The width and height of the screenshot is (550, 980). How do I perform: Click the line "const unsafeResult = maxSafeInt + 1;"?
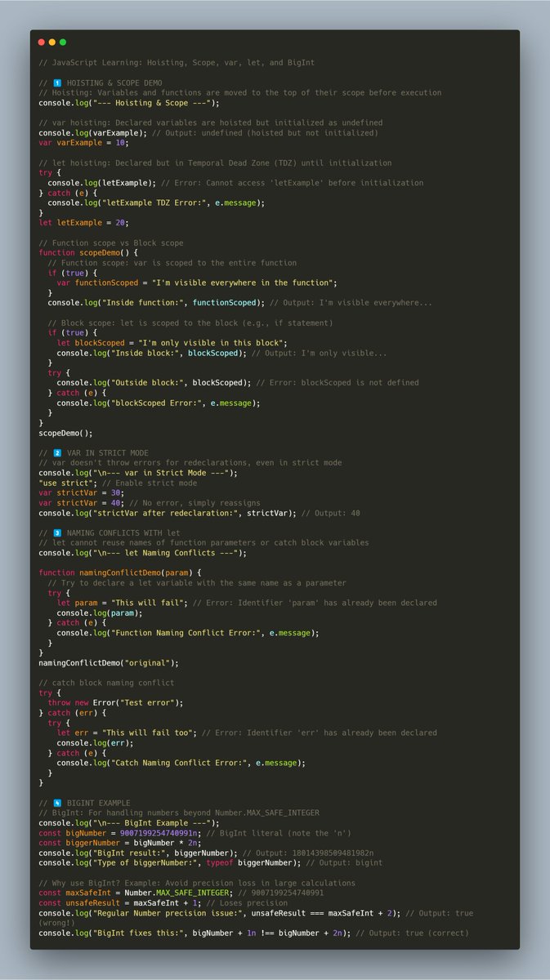pyautogui.click(x=120, y=902)
